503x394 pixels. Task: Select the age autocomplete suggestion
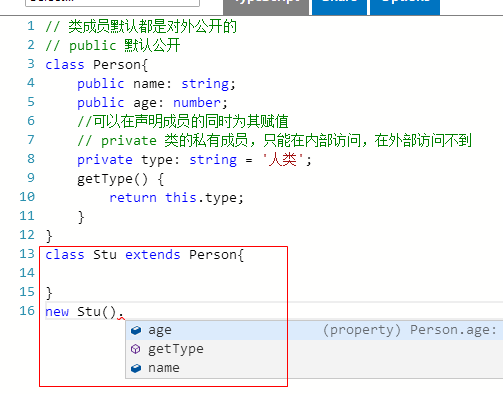tap(314, 330)
